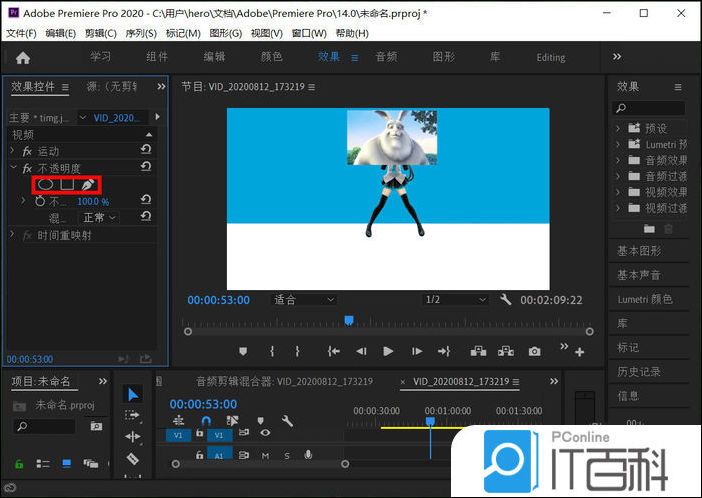Choose the free draw bezier pen mask

coord(90,185)
